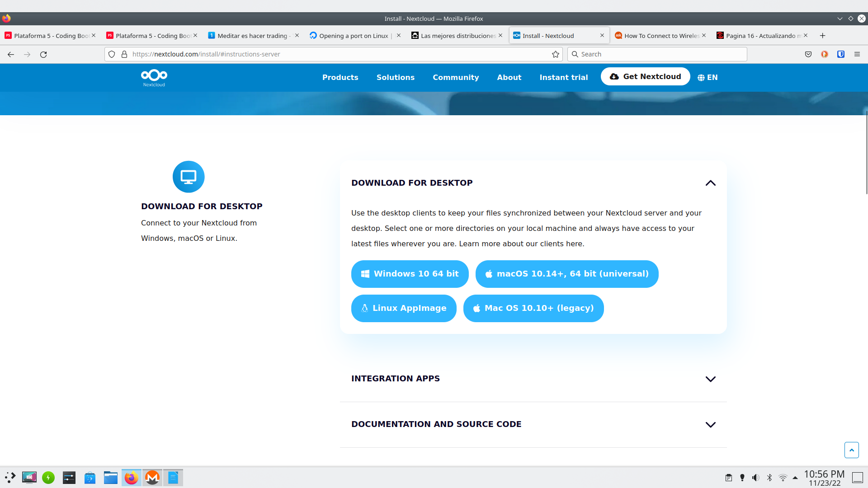Expand Documentation and Source Code section

pyautogui.click(x=710, y=425)
